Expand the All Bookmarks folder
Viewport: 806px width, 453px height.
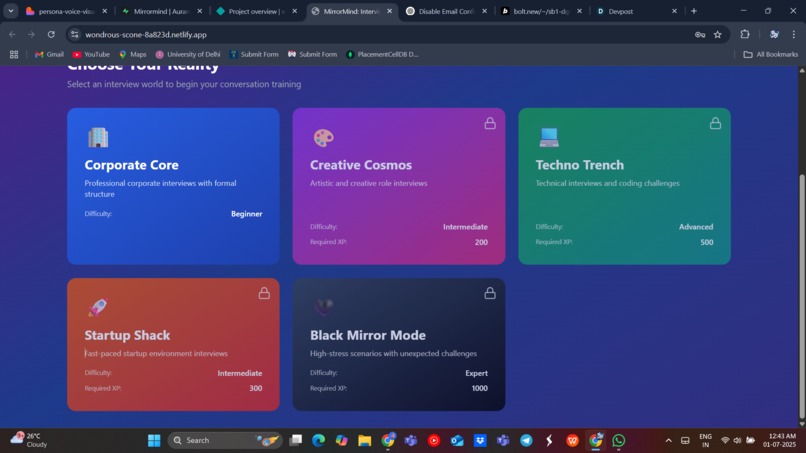coord(771,54)
